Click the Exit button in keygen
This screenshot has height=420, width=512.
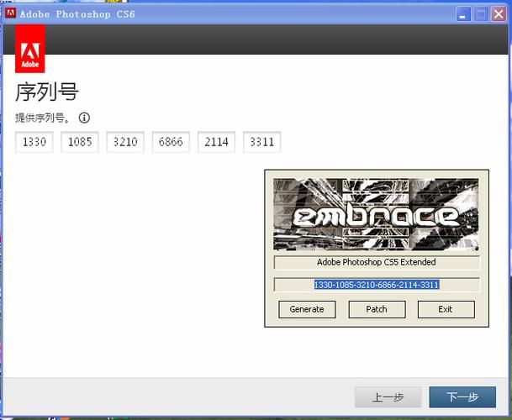(x=446, y=309)
